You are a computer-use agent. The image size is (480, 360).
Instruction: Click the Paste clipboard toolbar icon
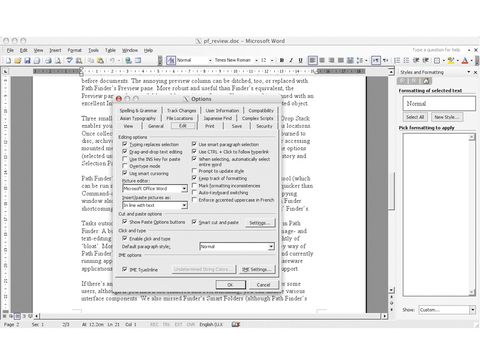tap(100, 61)
